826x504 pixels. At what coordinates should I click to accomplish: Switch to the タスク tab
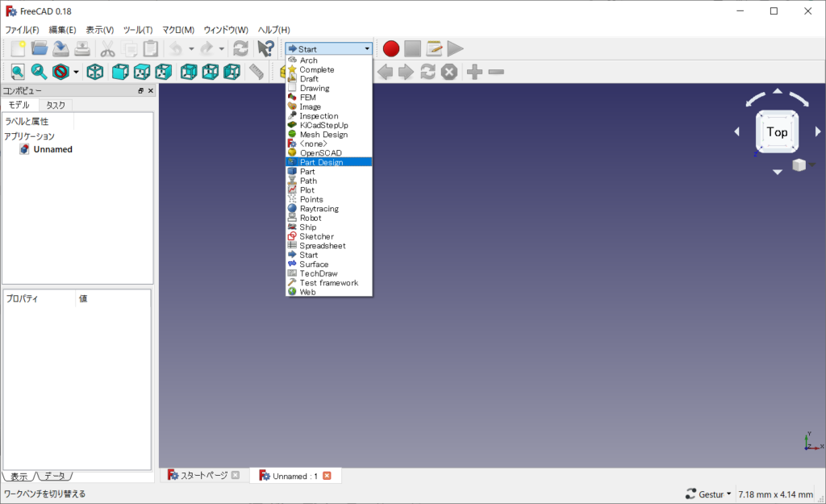tap(56, 105)
